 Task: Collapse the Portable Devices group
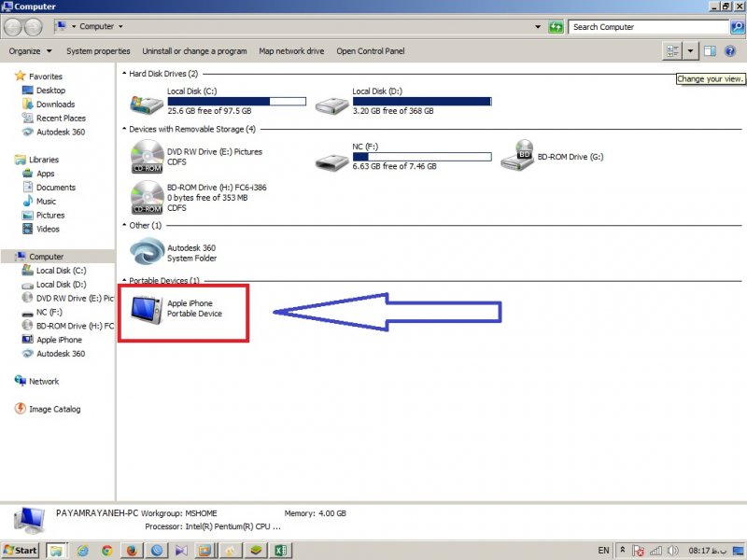coord(124,280)
